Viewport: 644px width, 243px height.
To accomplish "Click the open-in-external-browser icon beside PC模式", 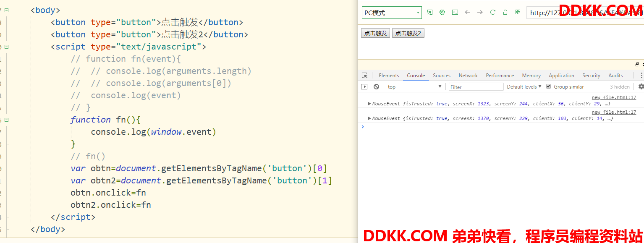I will click(x=429, y=12).
